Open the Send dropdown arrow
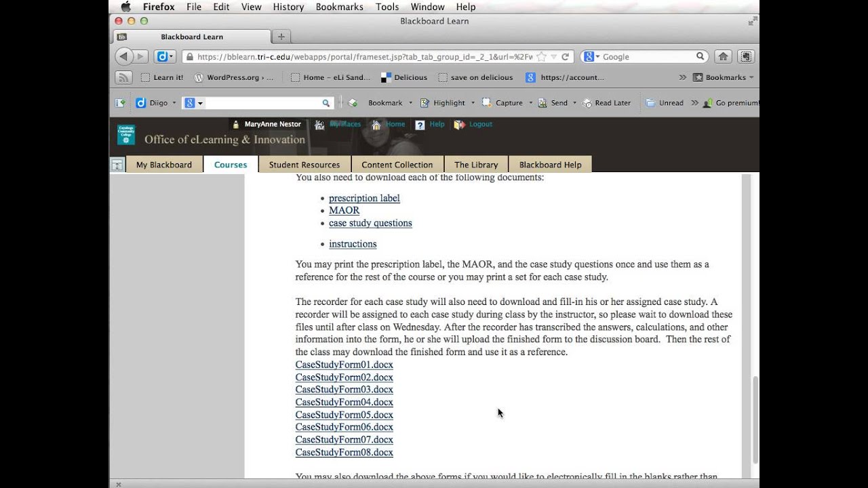Screen dimensions: 868x488 (x=574, y=103)
